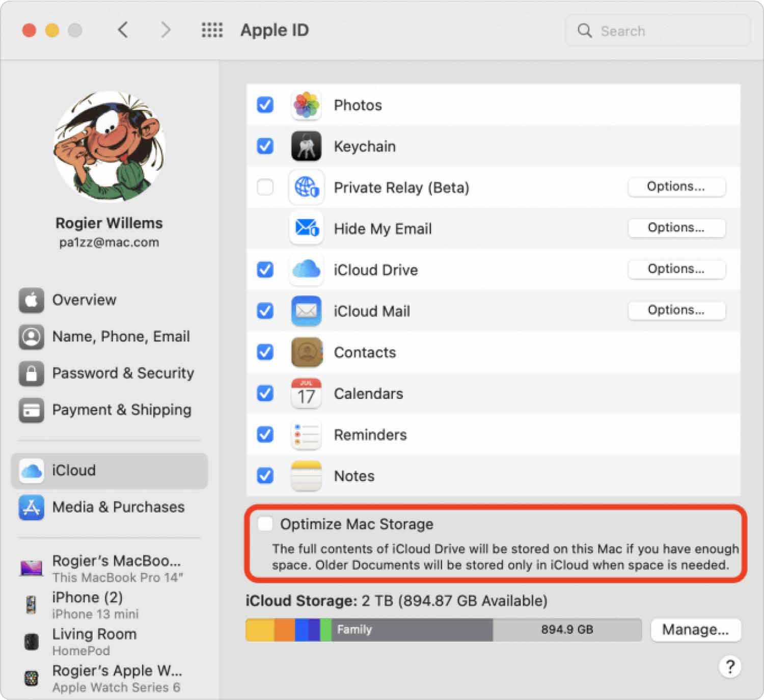Click the magnifying glass search icon
The image size is (764, 700).
coord(585,31)
